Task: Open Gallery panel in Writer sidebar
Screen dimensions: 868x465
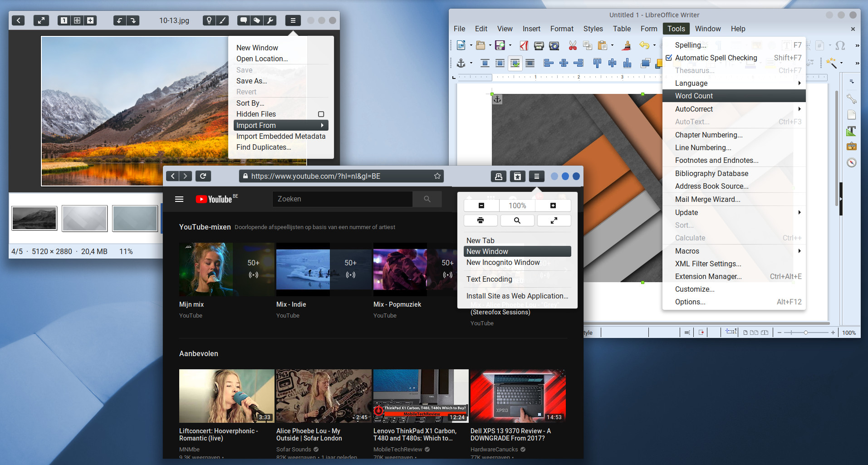Action: click(x=852, y=146)
